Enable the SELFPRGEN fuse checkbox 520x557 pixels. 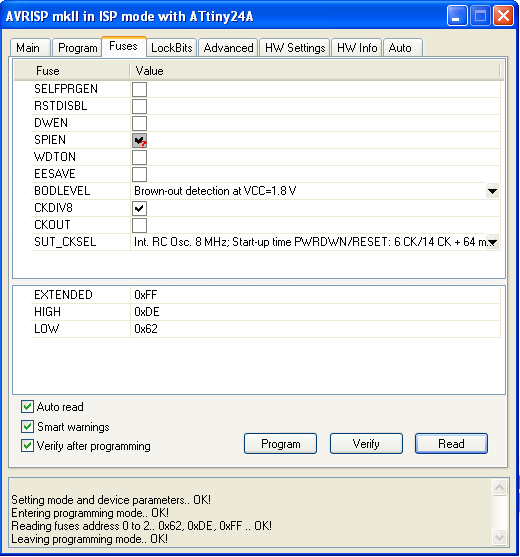139,89
